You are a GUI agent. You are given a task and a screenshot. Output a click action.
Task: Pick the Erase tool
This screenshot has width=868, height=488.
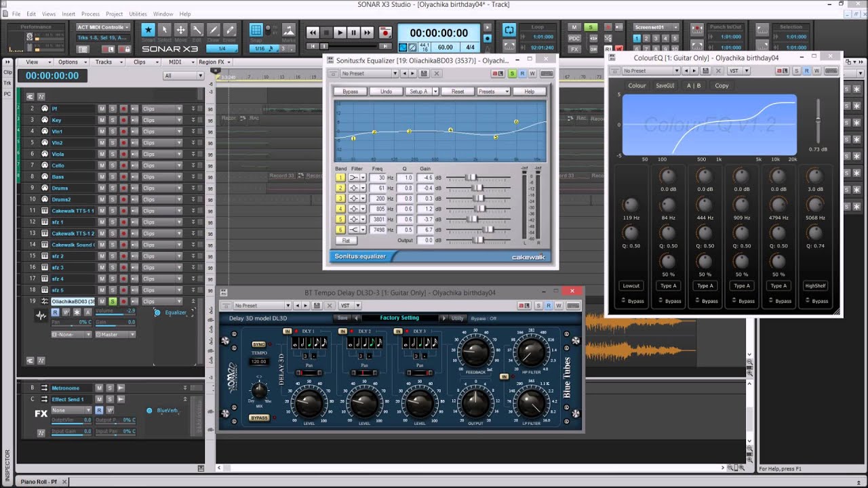[230, 30]
